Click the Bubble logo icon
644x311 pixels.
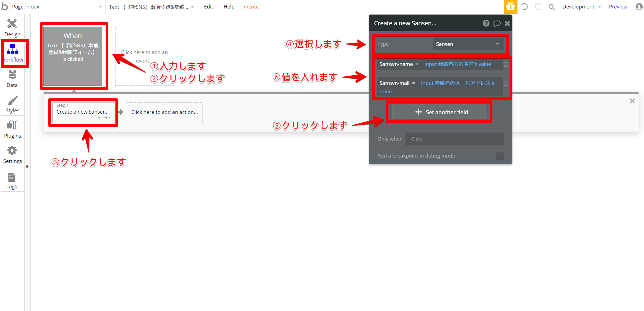4,6
